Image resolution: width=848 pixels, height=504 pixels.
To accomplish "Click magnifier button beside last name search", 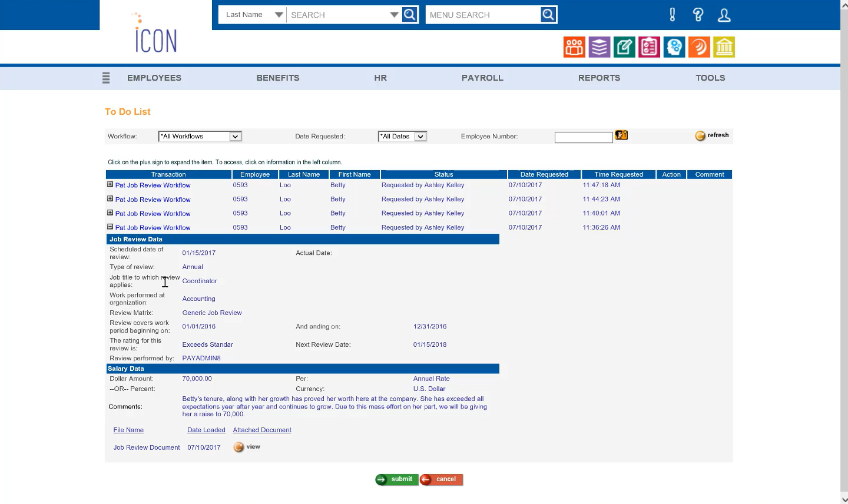I will click(410, 15).
